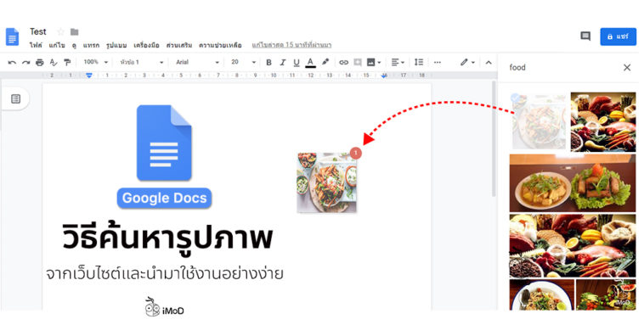
Task: Click the document vertical scrollbar
Action: click(494, 138)
